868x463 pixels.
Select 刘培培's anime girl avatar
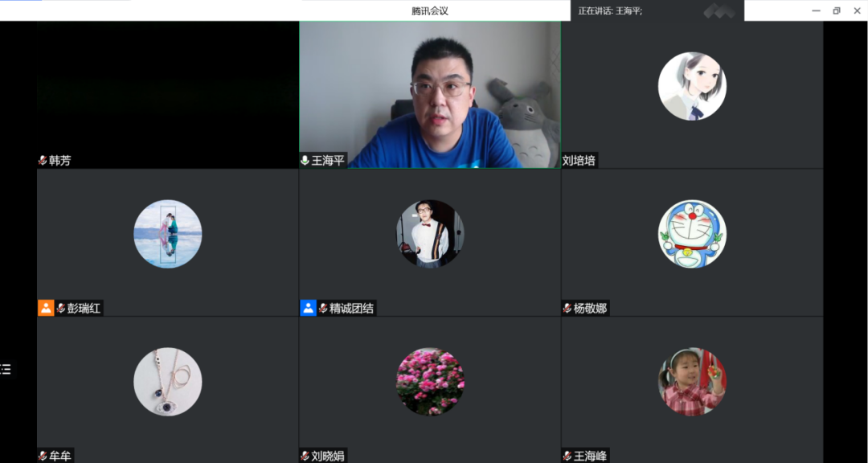click(x=691, y=86)
